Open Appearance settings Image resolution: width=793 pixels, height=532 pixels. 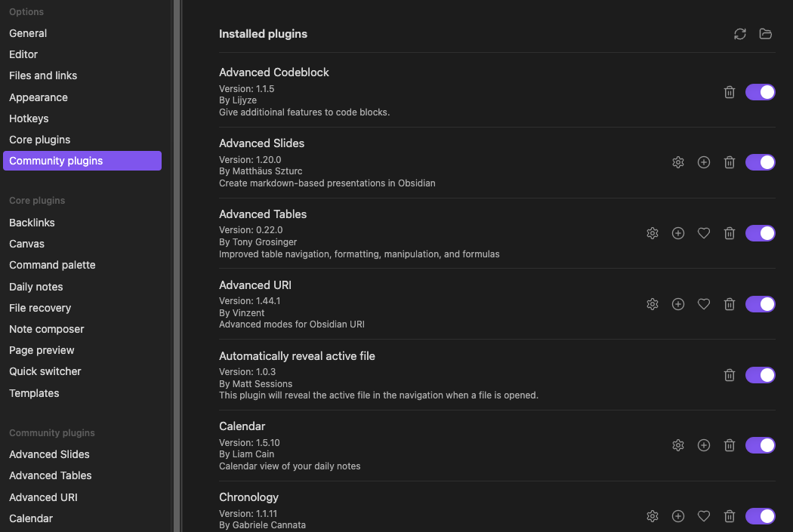[82, 97]
